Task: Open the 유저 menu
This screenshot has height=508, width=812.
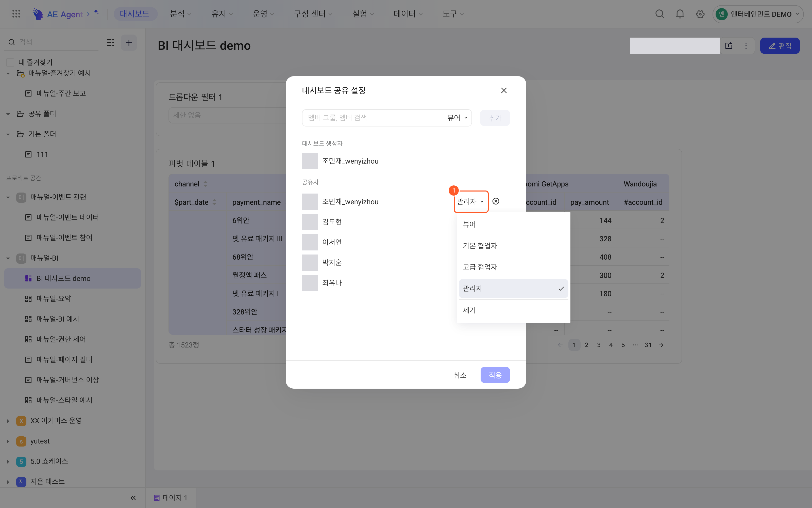Action: 222,14
